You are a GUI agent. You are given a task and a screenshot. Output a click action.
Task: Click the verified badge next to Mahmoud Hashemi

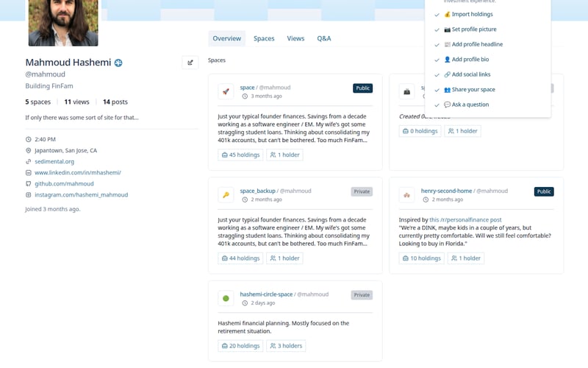click(x=118, y=63)
